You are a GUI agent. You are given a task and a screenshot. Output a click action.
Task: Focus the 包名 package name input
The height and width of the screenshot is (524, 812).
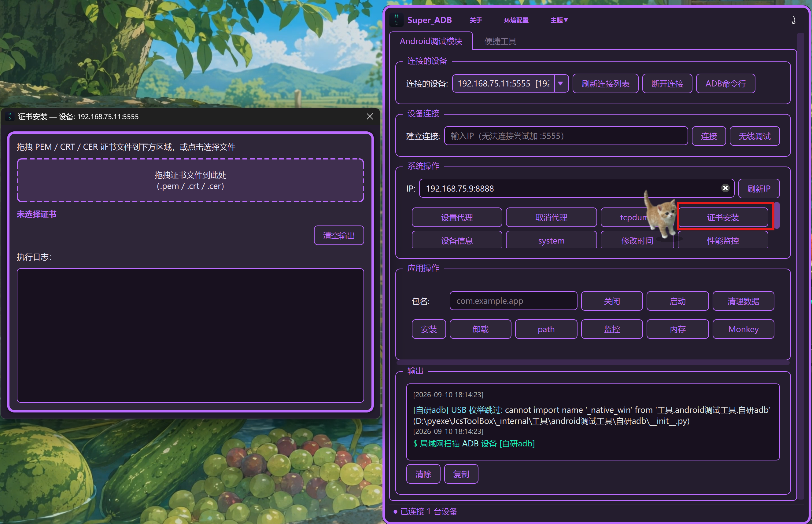(x=513, y=301)
